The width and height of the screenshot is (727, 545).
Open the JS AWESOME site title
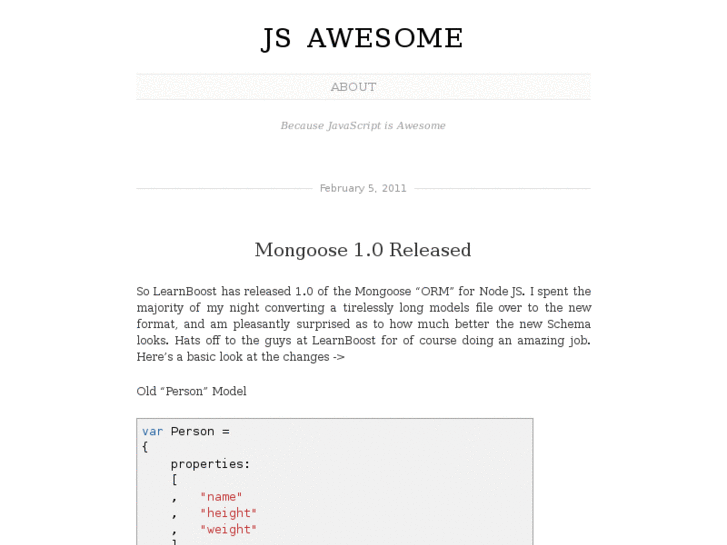click(363, 38)
